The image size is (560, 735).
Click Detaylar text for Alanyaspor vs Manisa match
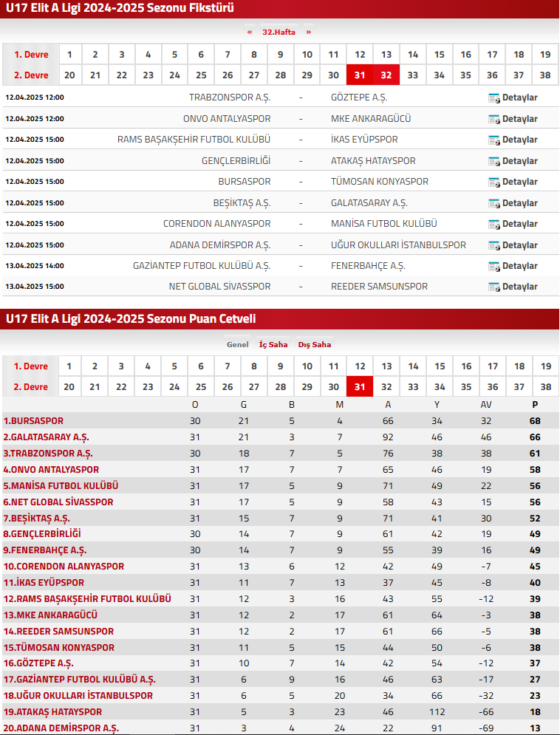click(x=519, y=224)
